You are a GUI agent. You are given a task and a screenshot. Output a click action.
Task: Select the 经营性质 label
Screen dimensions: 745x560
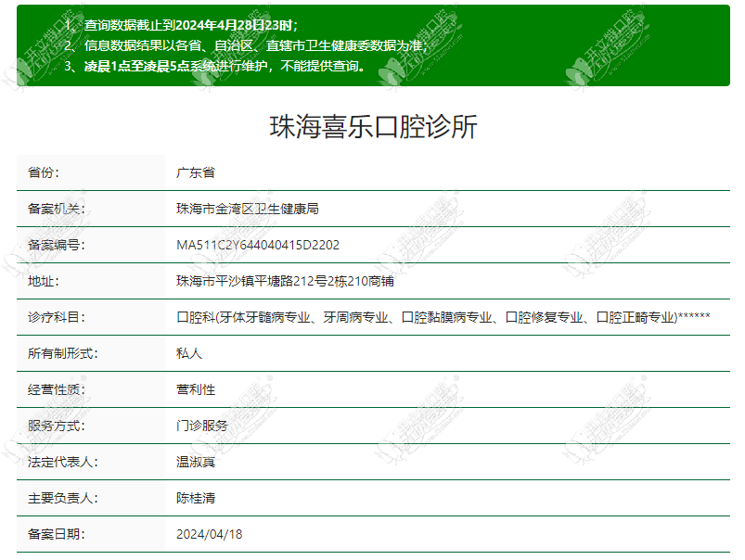coord(56,389)
